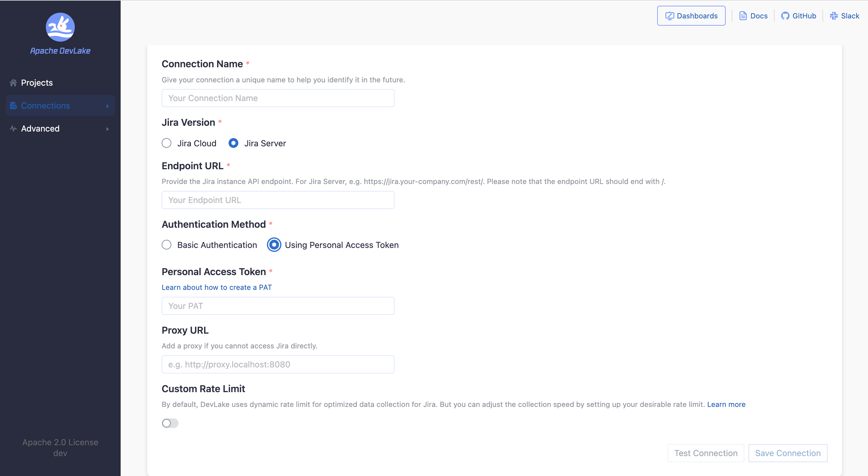Click the Projects home icon
The height and width of the screenshot is (476, 868).
(13, 83)
